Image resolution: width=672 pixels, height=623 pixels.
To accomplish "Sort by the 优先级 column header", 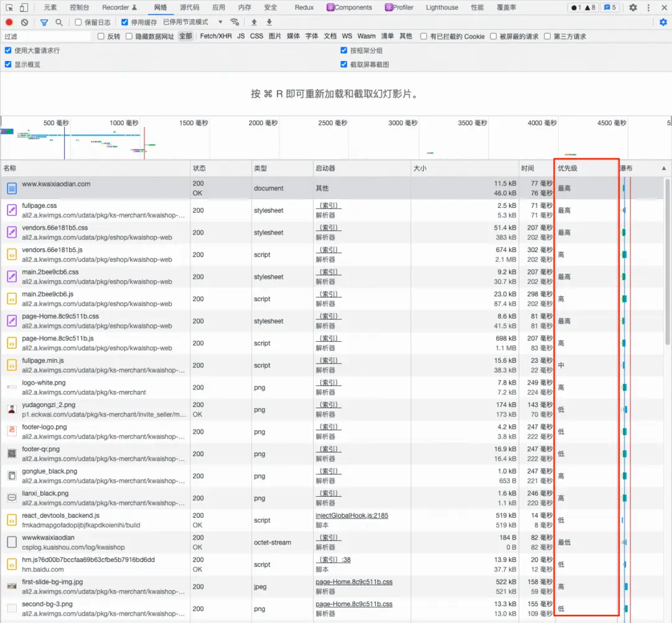I will [x=586, y=168].
